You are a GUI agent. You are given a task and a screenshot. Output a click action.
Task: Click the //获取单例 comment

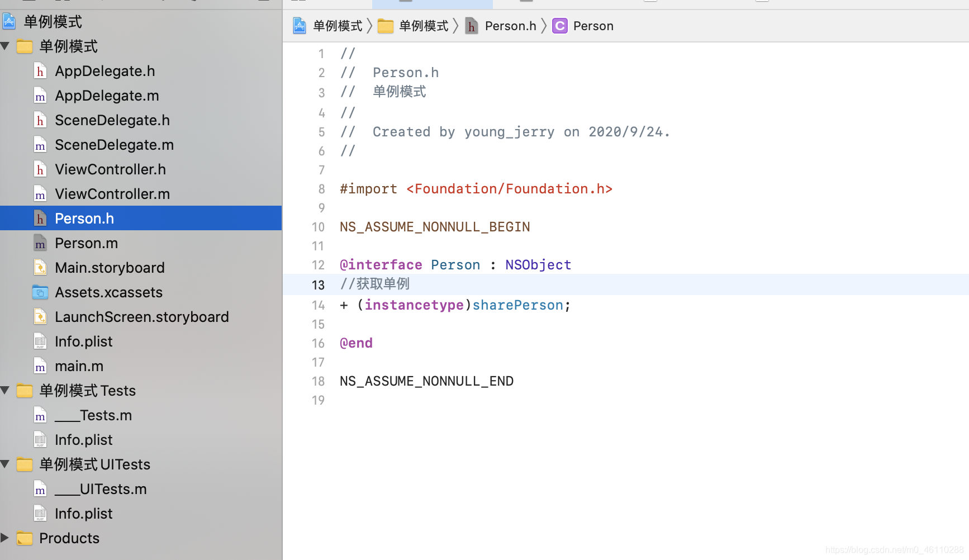(375, 284)
